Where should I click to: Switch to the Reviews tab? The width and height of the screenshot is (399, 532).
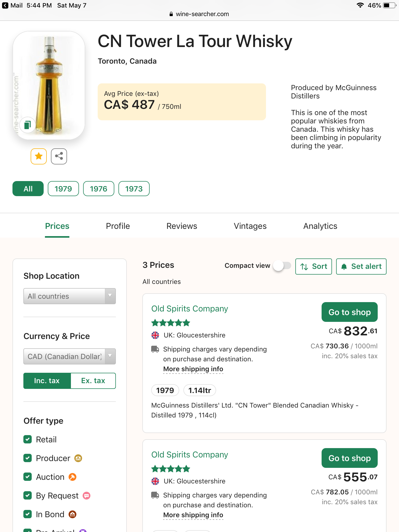click(x=182, y=226)
